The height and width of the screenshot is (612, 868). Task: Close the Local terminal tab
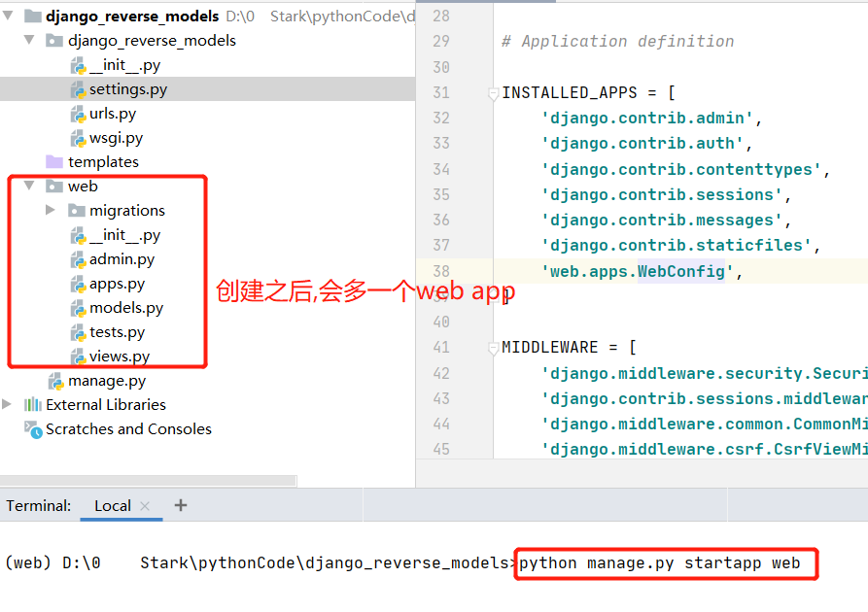pos(145,506)
